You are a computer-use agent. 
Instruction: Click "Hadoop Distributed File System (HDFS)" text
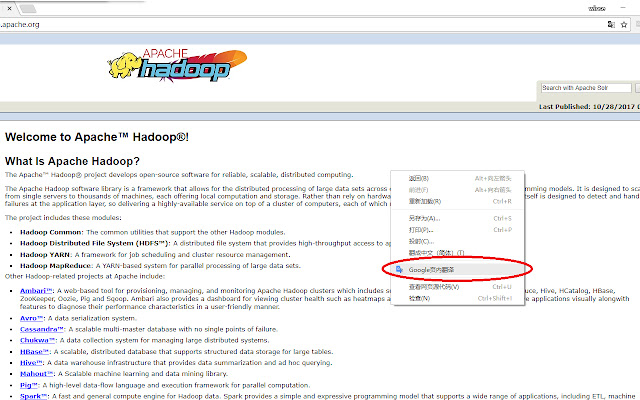coord(95,243)
